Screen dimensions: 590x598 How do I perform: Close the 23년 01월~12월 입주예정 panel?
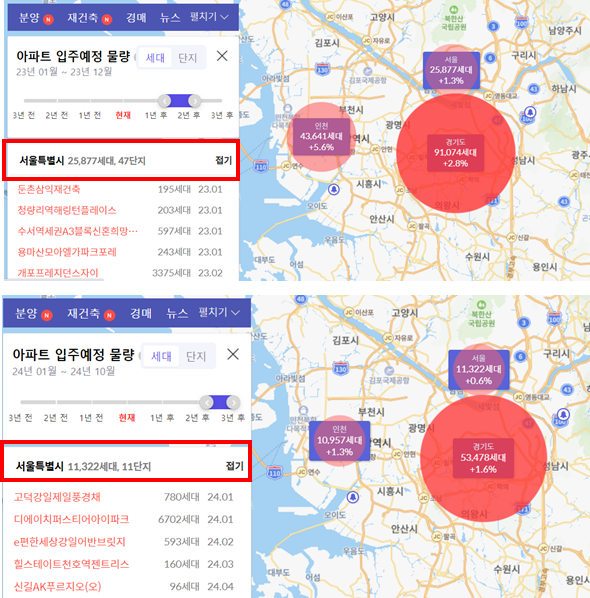click(x=222, y=56)
